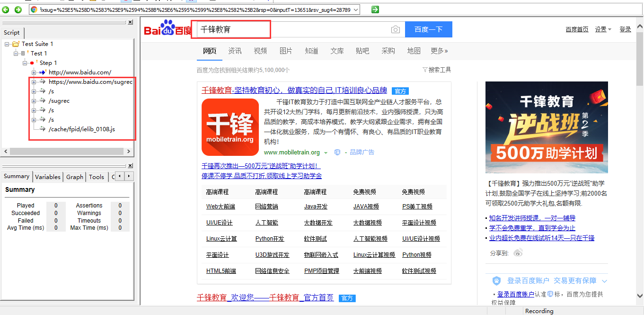Click the Chrome icon in address bar
Viewport: 644px width, 315px height.
[x=34, y=9]
